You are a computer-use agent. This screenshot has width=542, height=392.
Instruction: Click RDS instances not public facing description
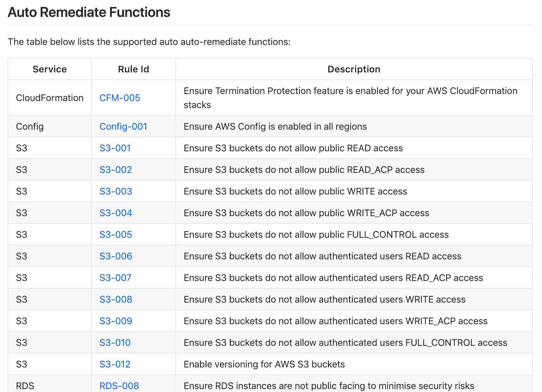point(329,386)
